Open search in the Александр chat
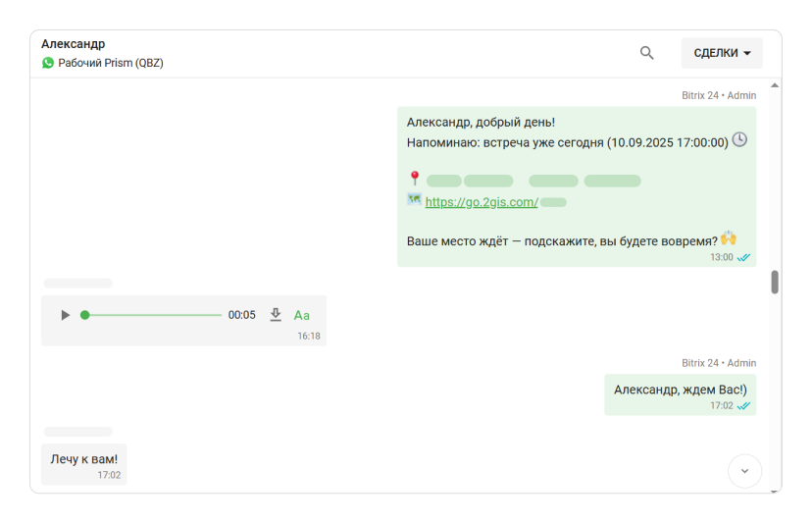 point(646,53)
